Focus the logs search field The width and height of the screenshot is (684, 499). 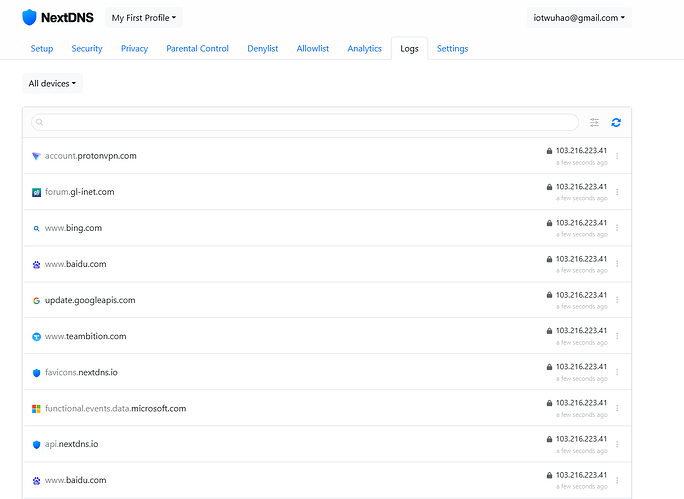(305, 122)
